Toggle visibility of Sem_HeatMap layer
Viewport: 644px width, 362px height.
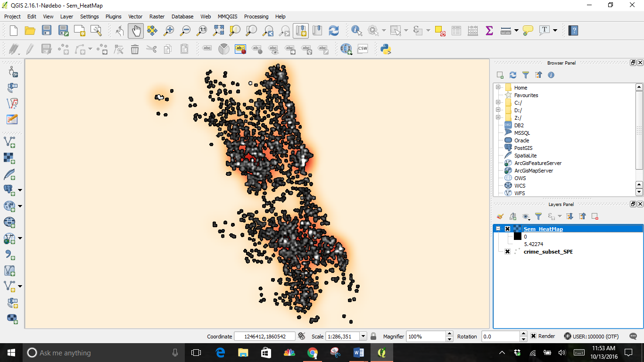pyautogui.click(x=508, y=229)
